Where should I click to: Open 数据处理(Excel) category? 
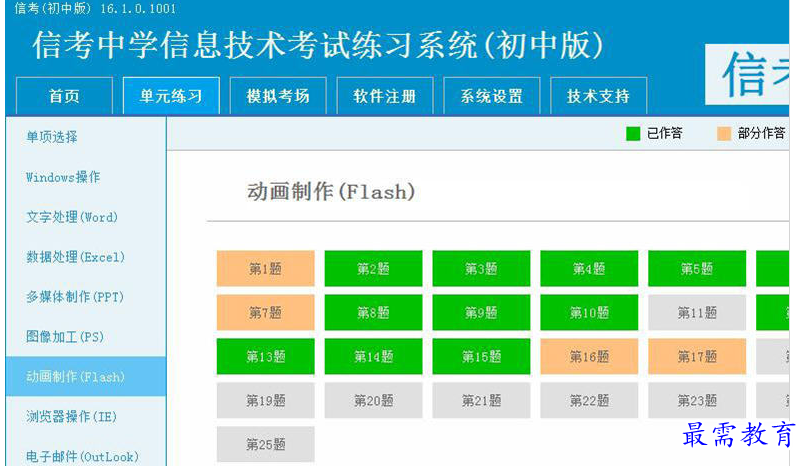(86, 257)
